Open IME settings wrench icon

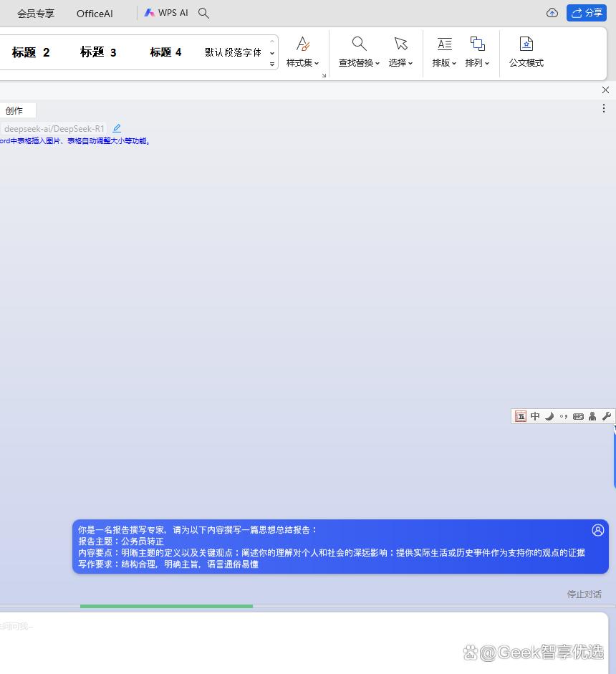(x=607, y=416)
